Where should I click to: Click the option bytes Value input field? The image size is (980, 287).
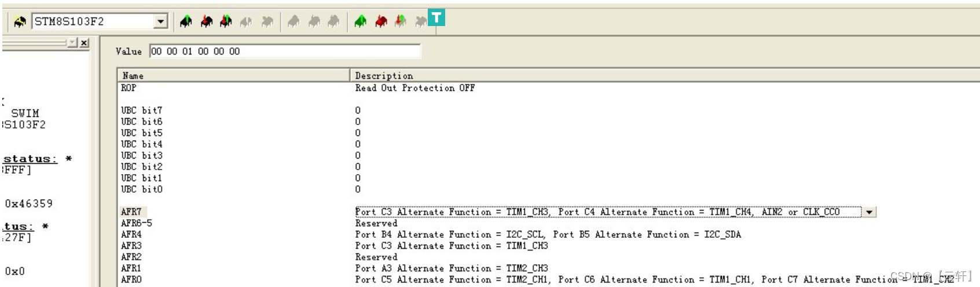pos(285,51)
